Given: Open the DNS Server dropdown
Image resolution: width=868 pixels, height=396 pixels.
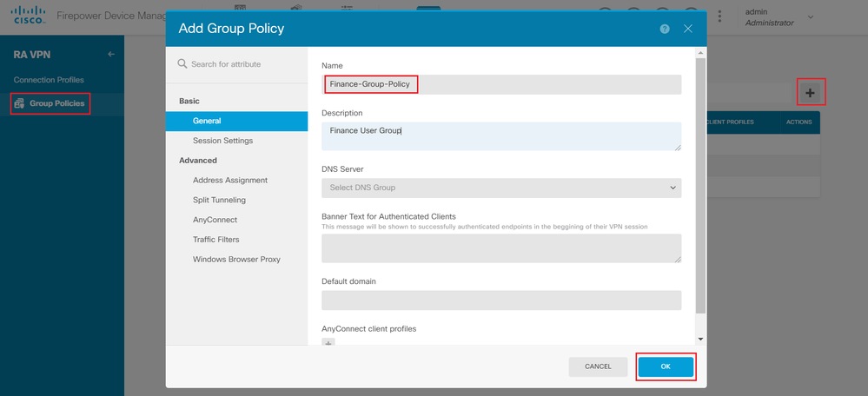Looking at the screenshot, I should [x=501, y=188].
